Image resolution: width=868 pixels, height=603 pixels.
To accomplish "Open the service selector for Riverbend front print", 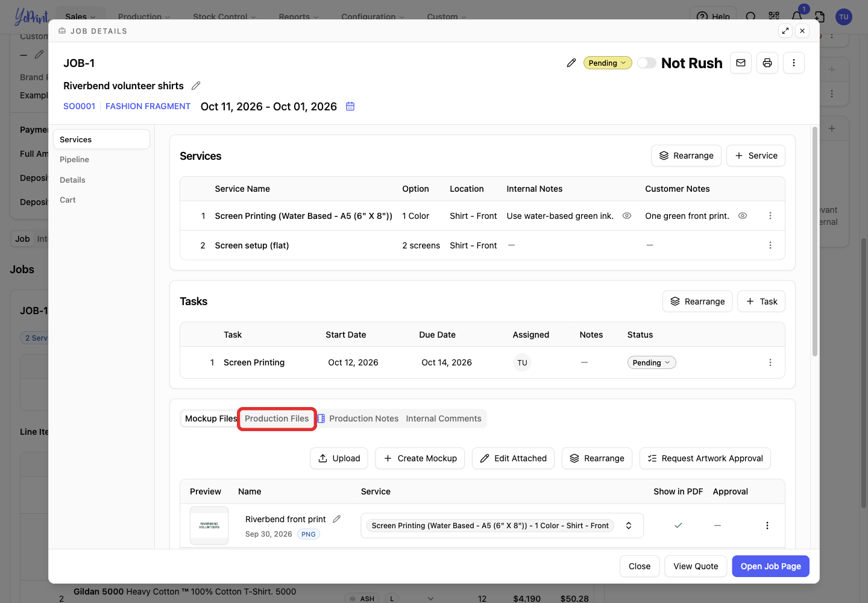I will pyautogui.click(x=502, y=526).
